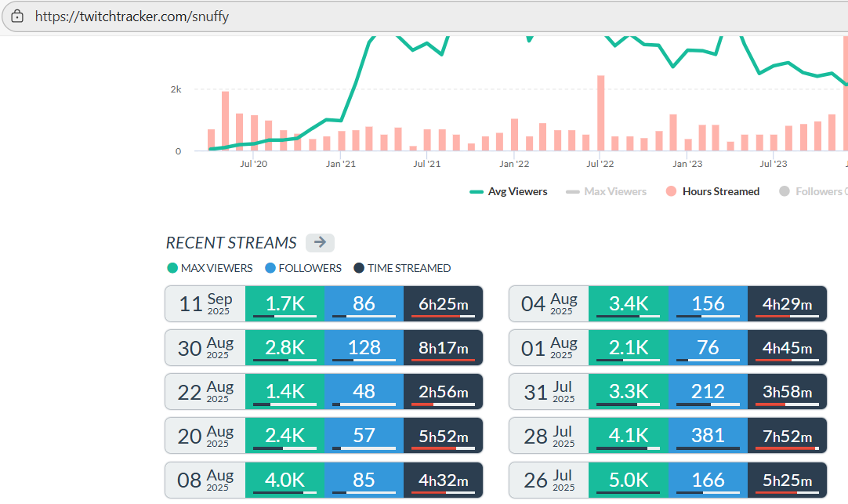Screen dimensions: 848x504
Task: Open the 26 Jul 2025 stream
Action: coord(668,480)
